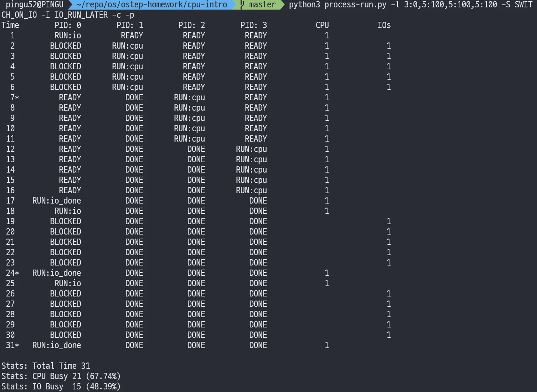
Task: Click the IO_RUN_LATER argument text
Action: tap(81, 15)
